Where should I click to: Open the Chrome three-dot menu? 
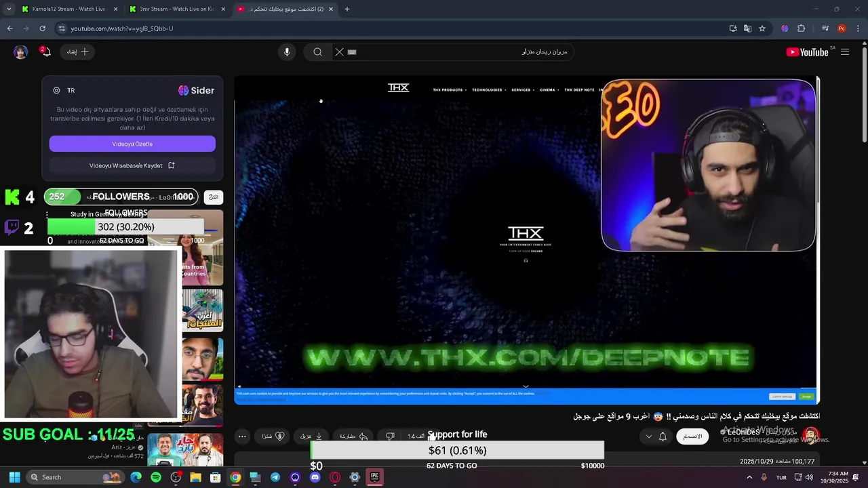[x=858, y=28]
